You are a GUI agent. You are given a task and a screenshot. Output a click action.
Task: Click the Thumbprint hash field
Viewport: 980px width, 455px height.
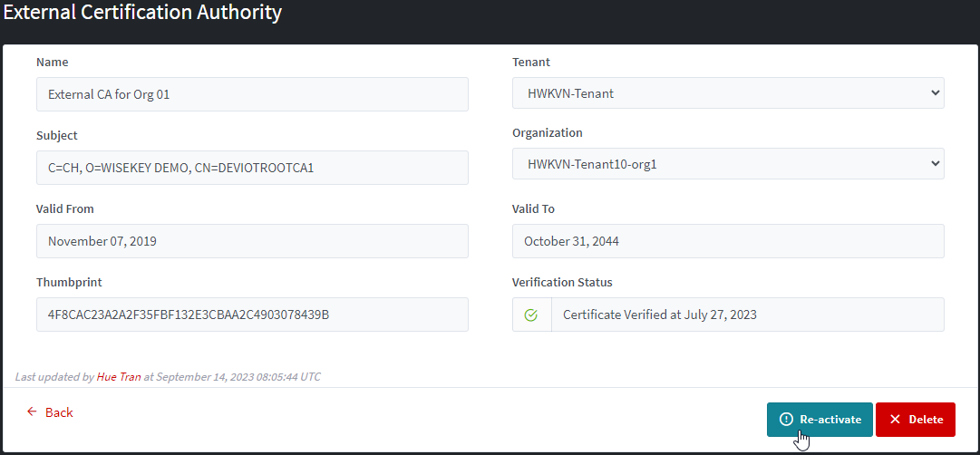point(252,315)
